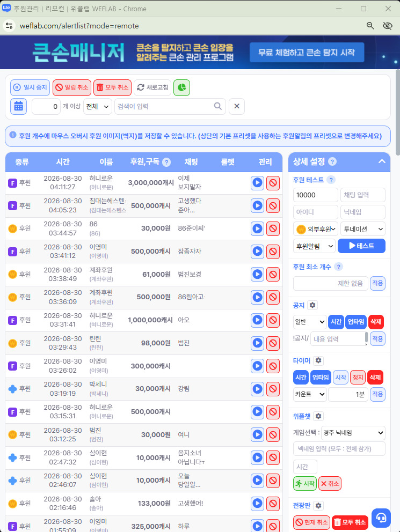The image size is (400, 532).
Task: Click 현재 취소 in the 전광판 section
Action: pos(312,522)
